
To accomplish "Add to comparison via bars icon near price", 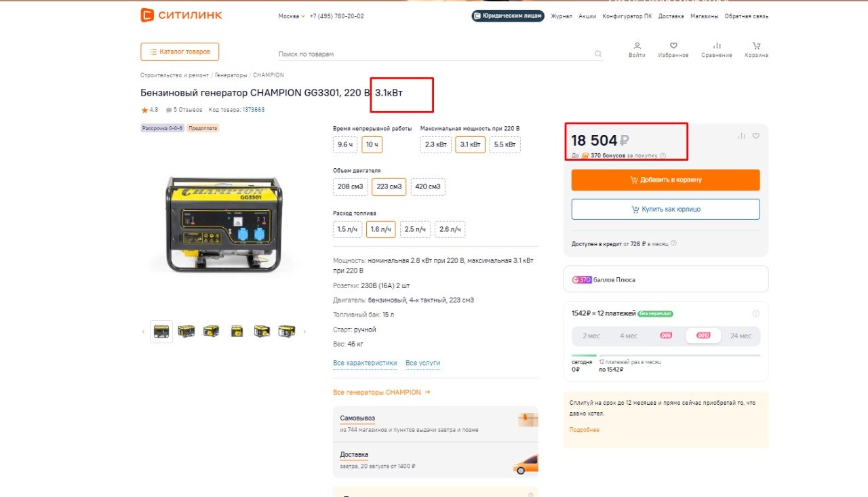I will coord(741,136).
